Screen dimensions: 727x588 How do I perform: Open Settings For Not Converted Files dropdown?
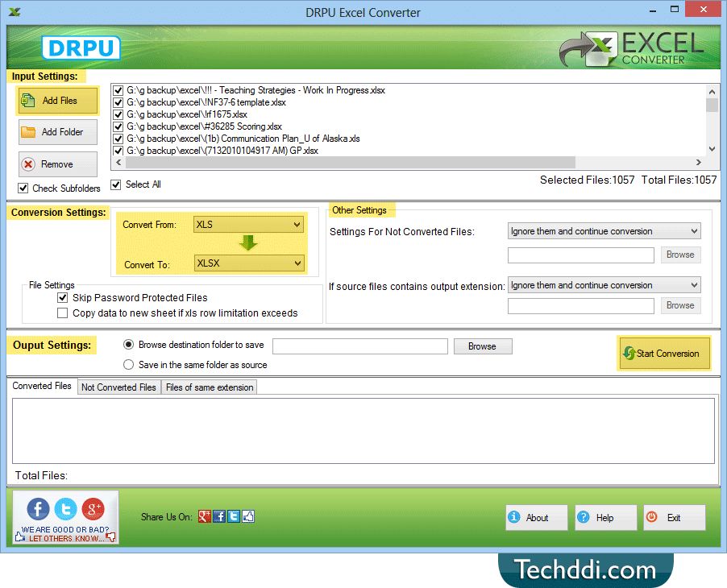coord(604,231)
